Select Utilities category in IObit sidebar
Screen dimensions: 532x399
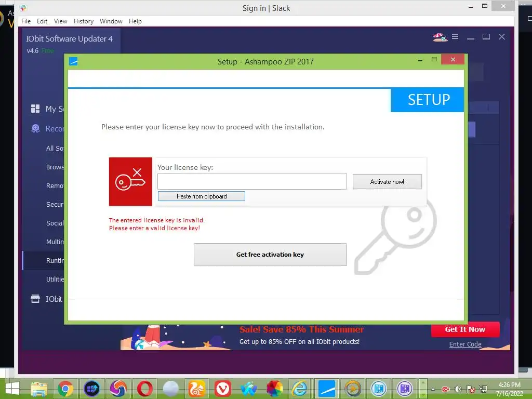coord(55,279)
